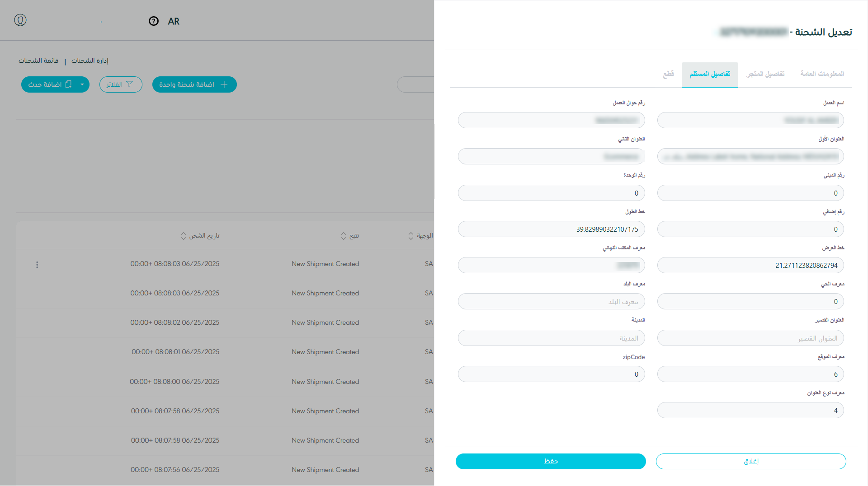Click the filter funnel icon
Screen dimensions: 868x486
pyautogui.click(x=130, y=84)
